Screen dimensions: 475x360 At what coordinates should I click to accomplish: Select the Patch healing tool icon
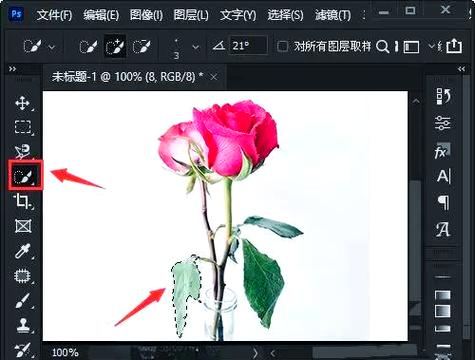coord(22,276)
